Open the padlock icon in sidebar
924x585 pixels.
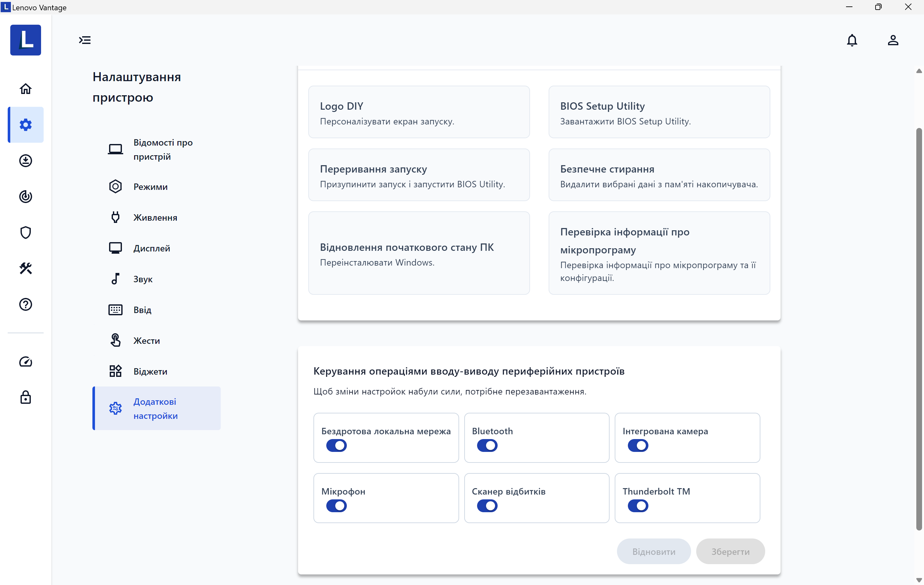coord(25,397)
